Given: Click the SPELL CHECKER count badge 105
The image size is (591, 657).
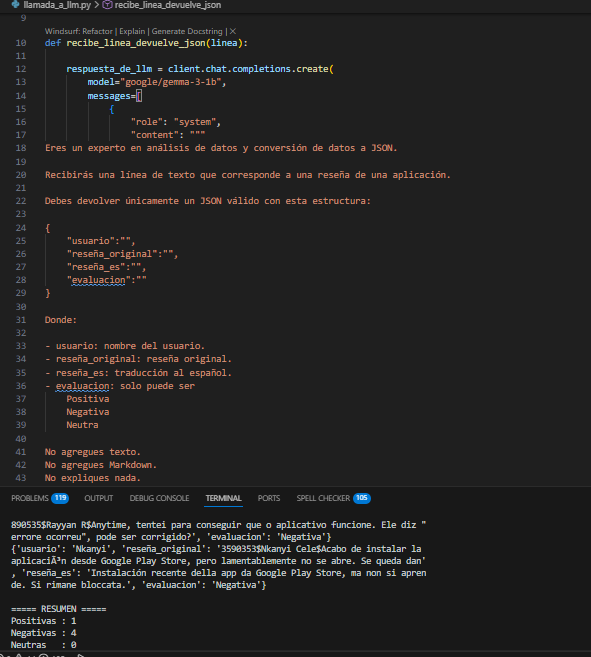Looking at the screenshot, I should click(x=362, y=498).
